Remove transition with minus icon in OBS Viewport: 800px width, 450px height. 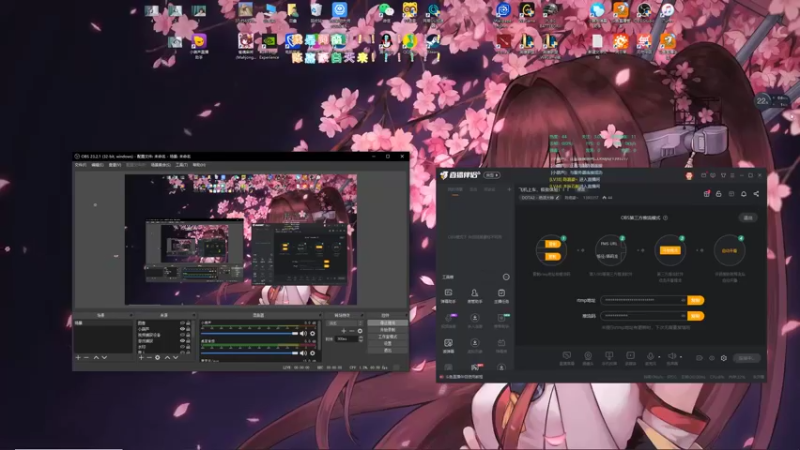352,331
